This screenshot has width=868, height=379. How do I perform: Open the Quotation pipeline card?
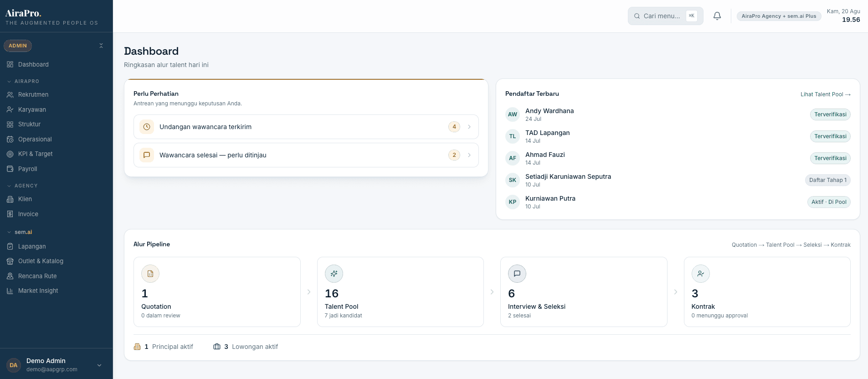click(217, 292)
